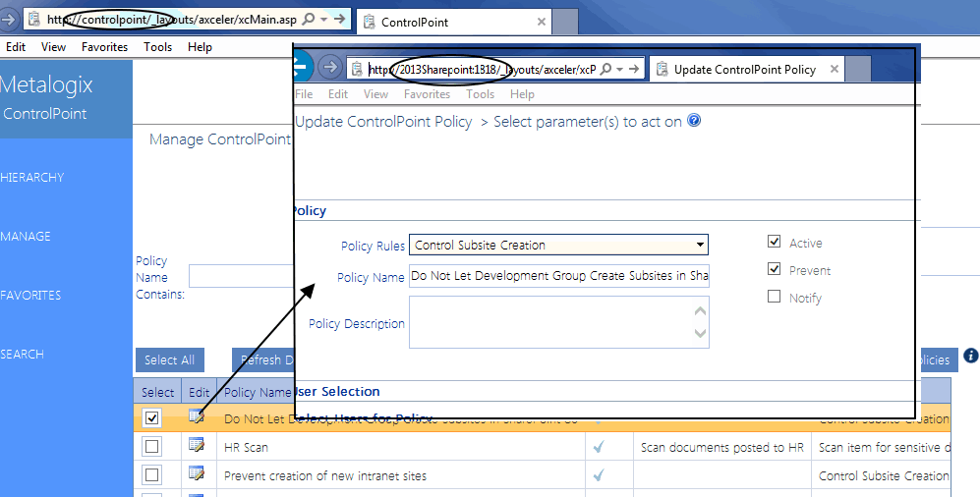
Task: Check the select box for Prevent creation of new intranet sites
Action: (x=151, y=475)
